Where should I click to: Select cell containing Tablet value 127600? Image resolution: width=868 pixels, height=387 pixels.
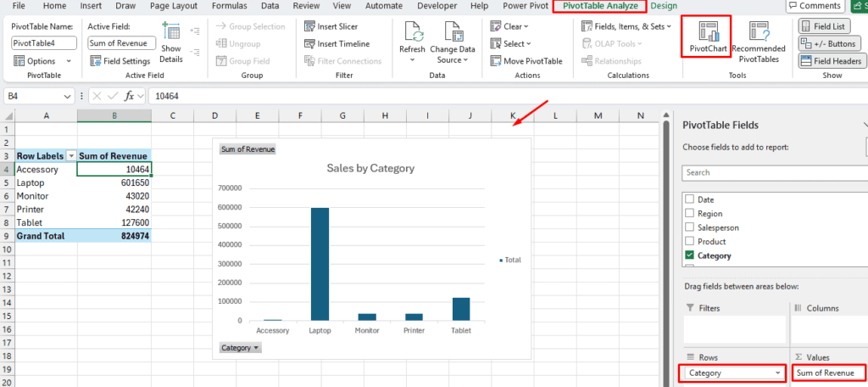(114, 222)
